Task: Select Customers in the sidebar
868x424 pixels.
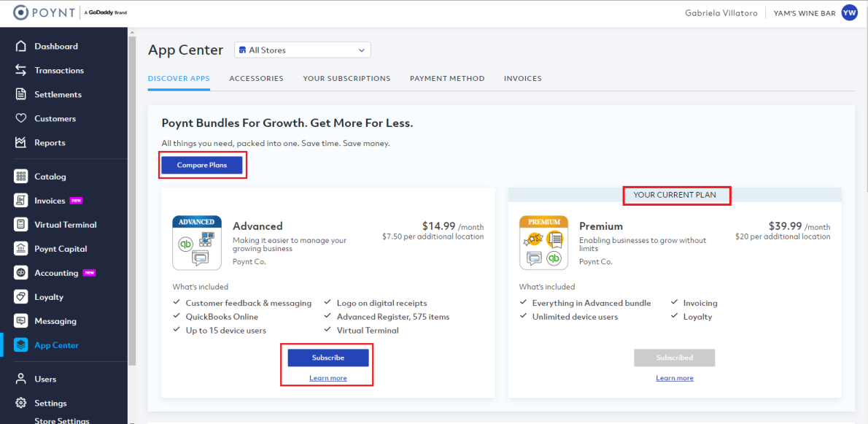Action: tap(55, 118)
